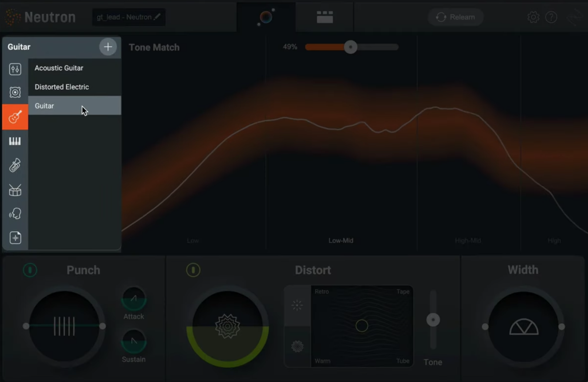This screenshot has width=588, height=382.
Task: Click the Relearn button
Action: click(456, 17)
